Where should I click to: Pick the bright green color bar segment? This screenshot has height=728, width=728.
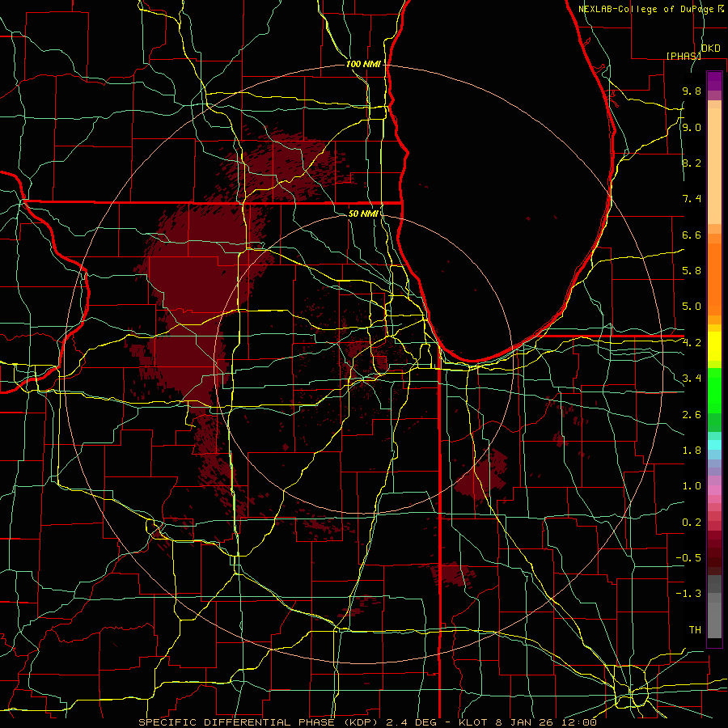(x=714, y=390)
